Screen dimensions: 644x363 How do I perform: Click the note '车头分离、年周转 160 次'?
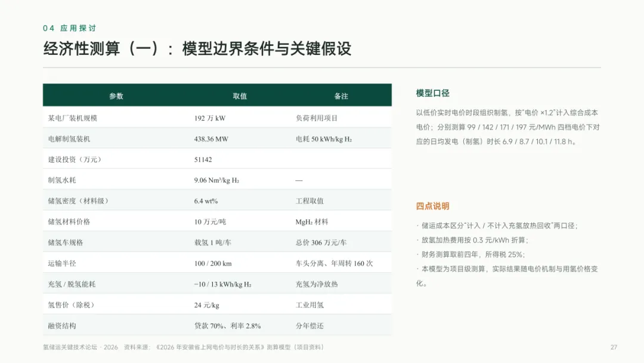click(335, 263)
